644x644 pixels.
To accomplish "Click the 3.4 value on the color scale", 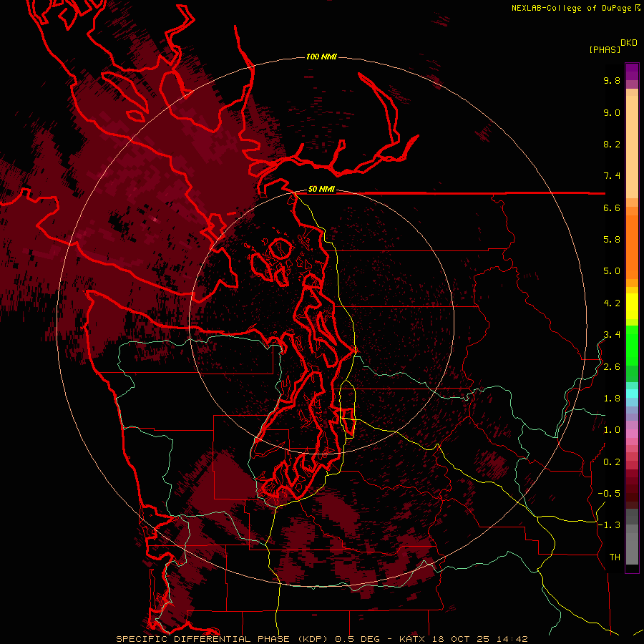I will coord(612,335).
